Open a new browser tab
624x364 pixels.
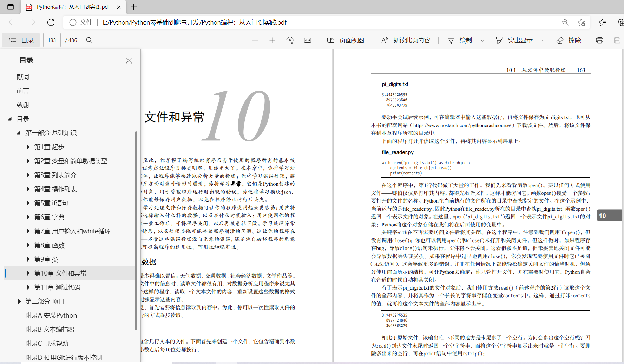coord(134,7)
